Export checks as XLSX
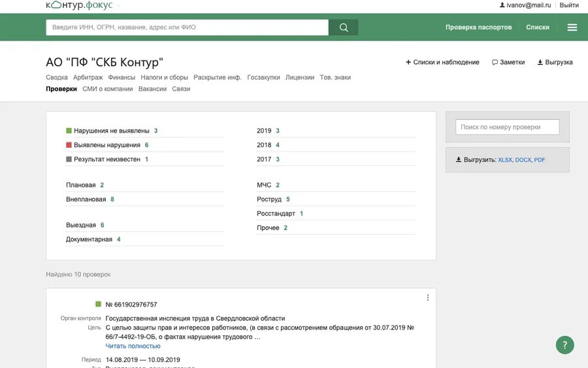Viewport: 588px width, 368px height. (x=505, y=159)
